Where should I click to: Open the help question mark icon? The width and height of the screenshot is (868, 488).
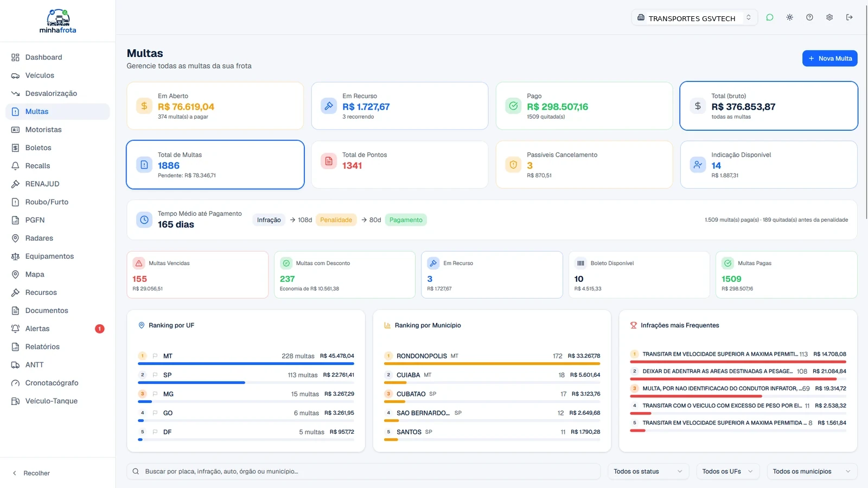(809, 17)
